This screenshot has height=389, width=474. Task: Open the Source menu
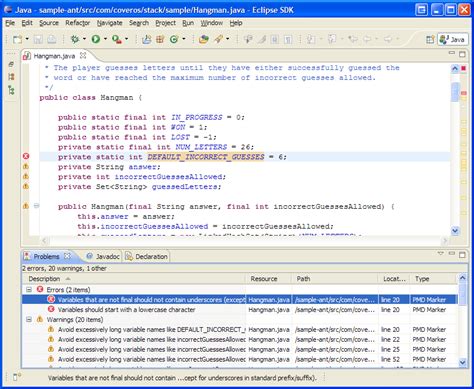pos(49,23)
